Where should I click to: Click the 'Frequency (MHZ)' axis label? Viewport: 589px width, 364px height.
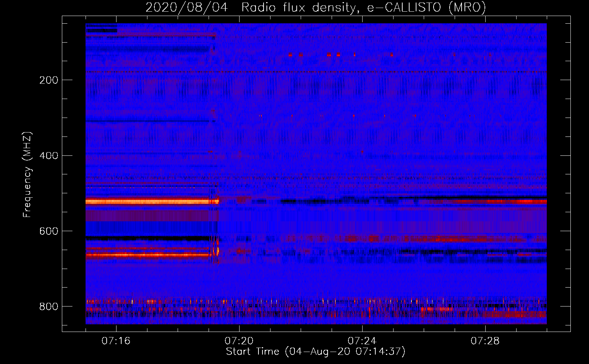click(x=27, y=174)
